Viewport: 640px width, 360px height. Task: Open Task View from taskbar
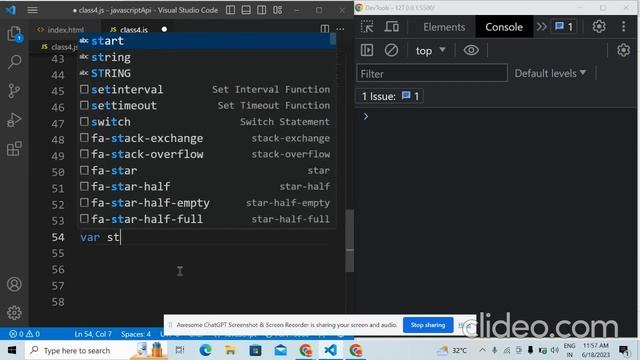coord(180,350)
